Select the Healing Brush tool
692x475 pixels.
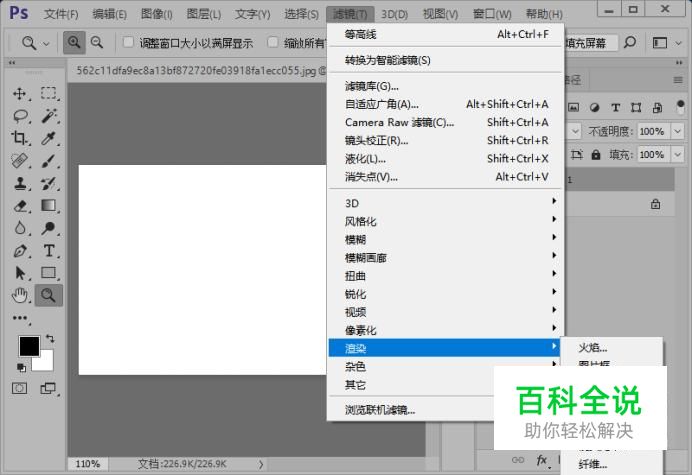tap(19, 161)
